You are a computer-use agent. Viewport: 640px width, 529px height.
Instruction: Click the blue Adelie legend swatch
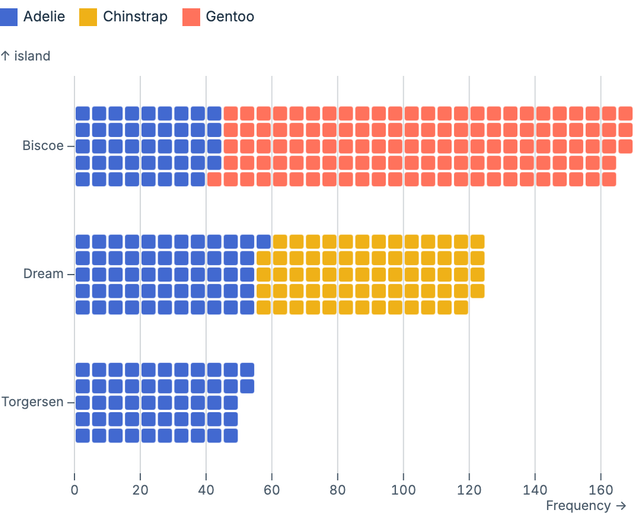coord(10,17)
